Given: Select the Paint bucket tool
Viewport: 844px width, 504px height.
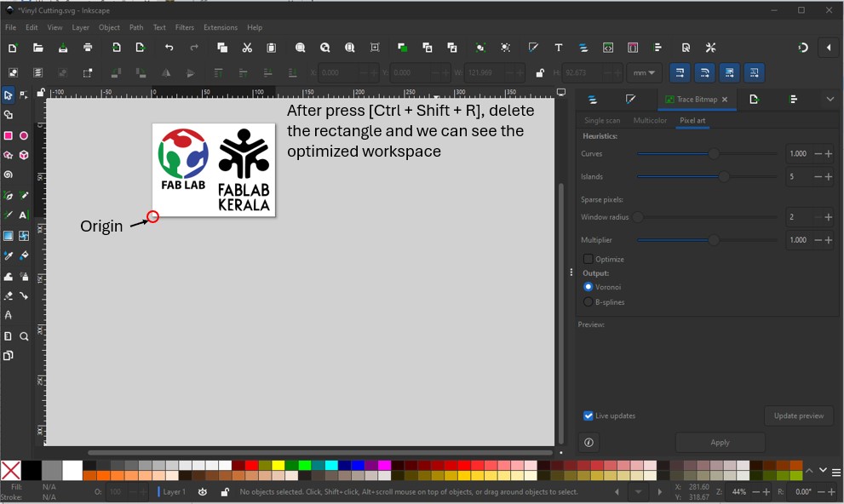Looking at the screenshot, I should (24, 255).
